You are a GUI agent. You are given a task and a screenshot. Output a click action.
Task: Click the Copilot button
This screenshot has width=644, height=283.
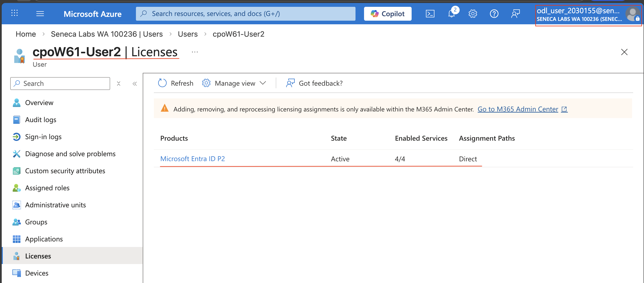pos(388,14)
